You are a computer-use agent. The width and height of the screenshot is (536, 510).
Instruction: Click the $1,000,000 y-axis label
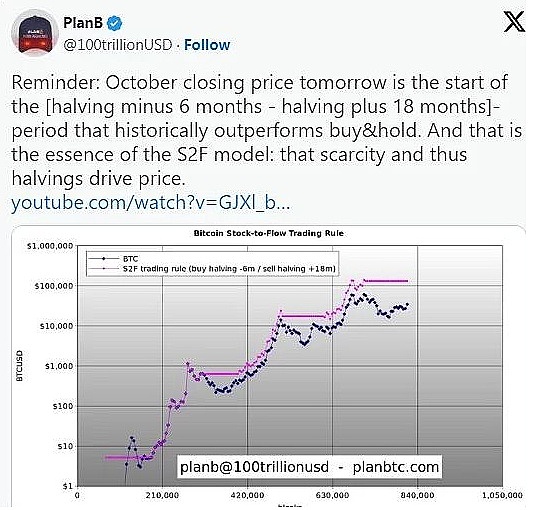coord(50,246)
